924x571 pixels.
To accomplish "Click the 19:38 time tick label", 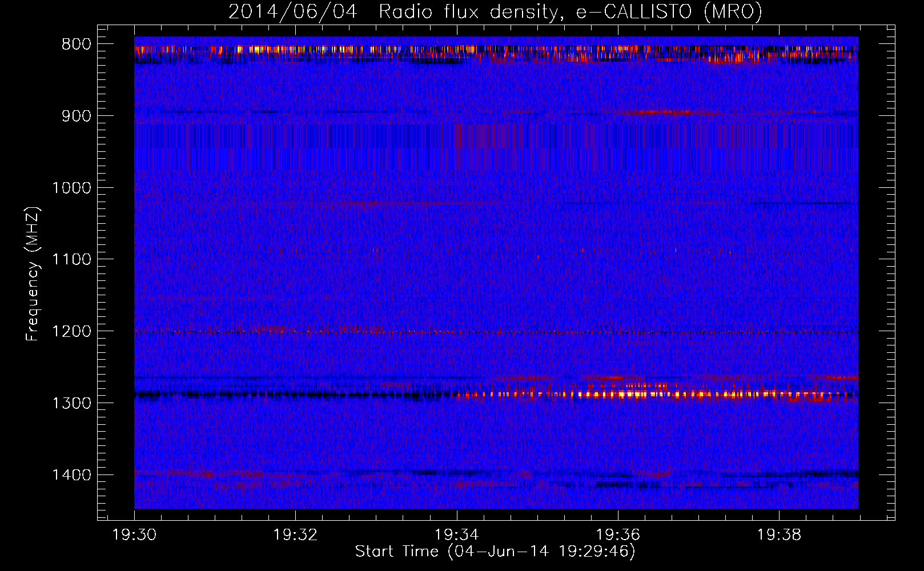I will (779, 535).
